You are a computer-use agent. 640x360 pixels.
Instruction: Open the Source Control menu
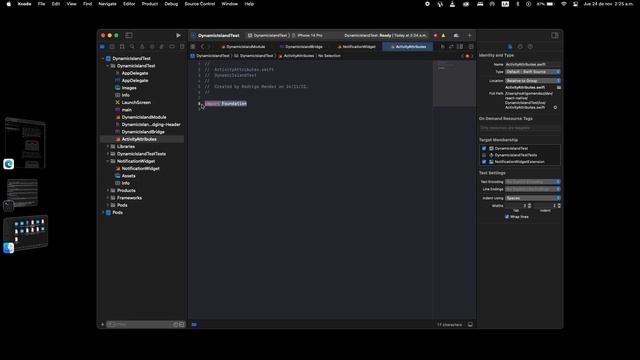pyautogui.click(x=200, y=4)
